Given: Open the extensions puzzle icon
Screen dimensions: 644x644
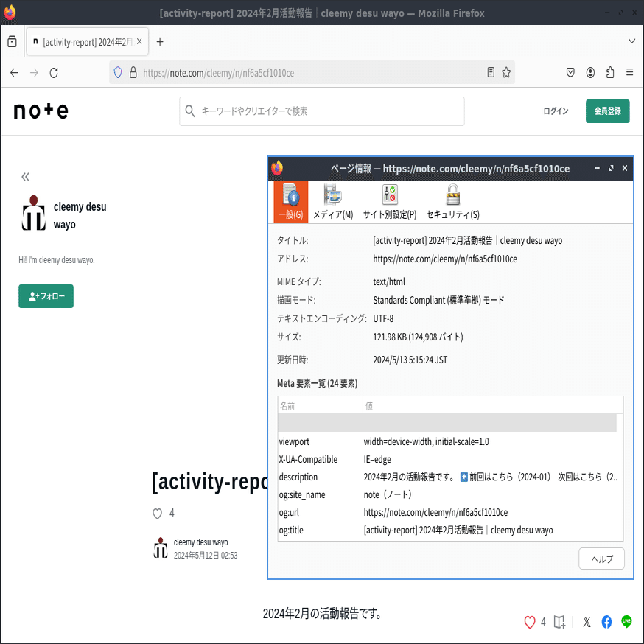Looking at the screenshot, I should click(610, 73).
